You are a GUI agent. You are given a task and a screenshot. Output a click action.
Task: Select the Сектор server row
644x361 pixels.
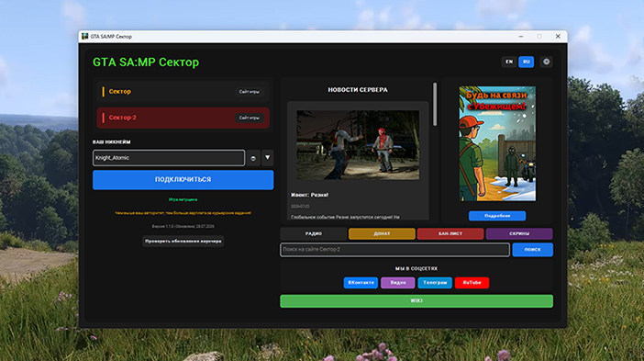[183, 91]
